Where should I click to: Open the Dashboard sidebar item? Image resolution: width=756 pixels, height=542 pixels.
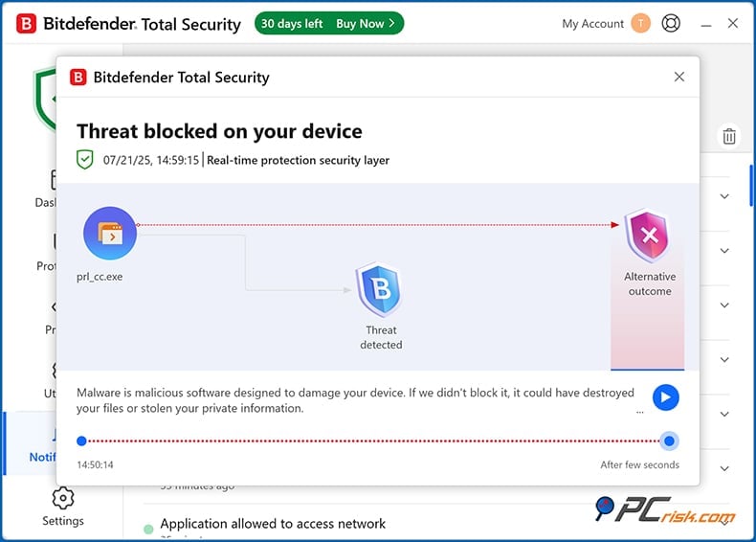click(44, 189)
